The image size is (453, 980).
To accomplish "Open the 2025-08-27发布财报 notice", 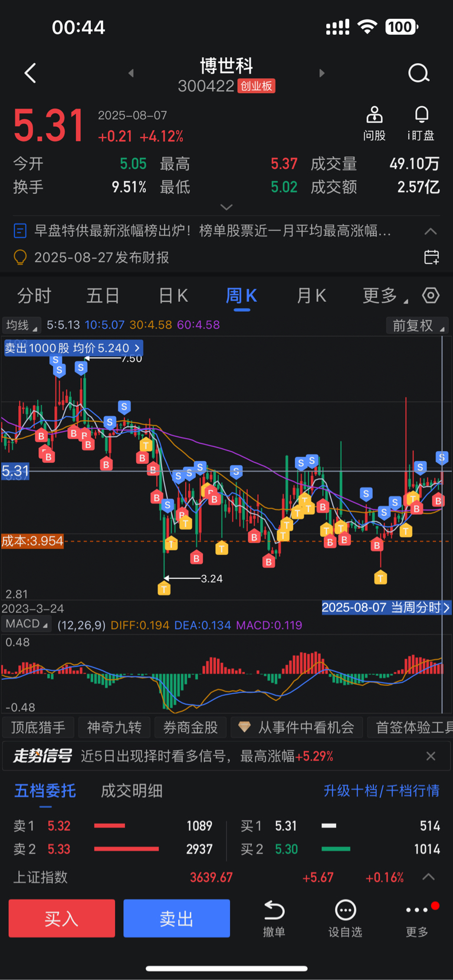I will [x=101, y=258].
